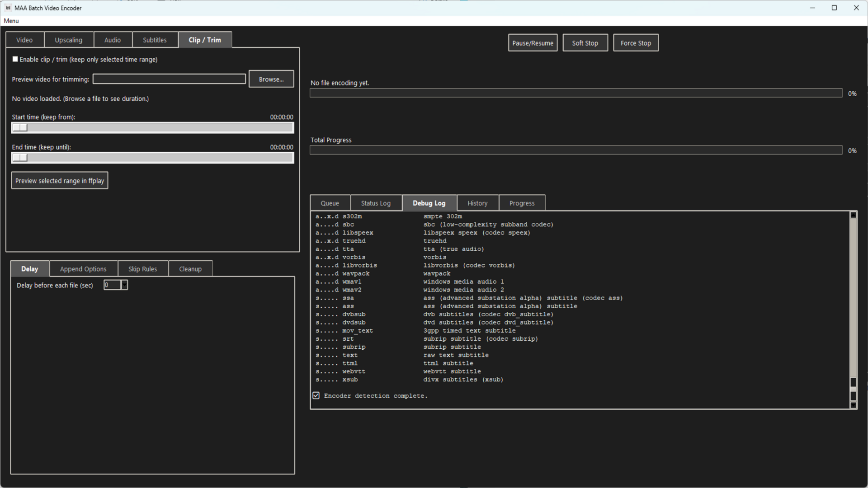Click the Force Stop button
Screen dimensions: 868x488
[x=636, y=42]
